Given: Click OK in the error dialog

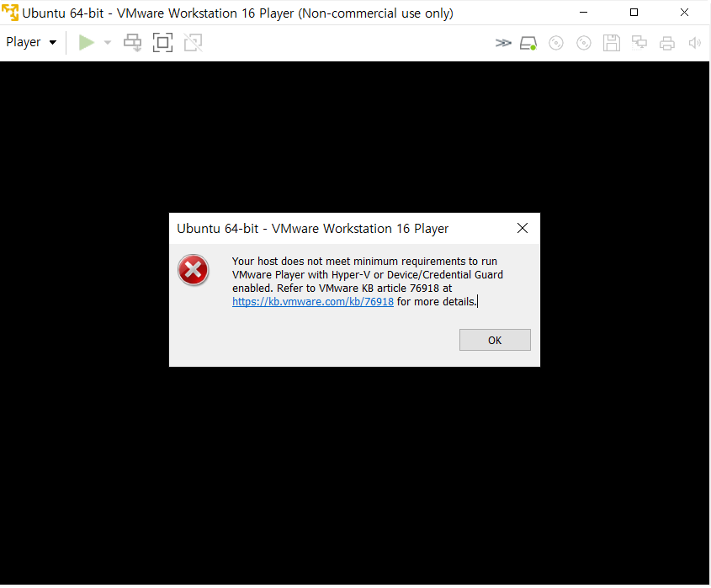Looking at the screenshot, I should pyautogui.click(x=495, y=340).
